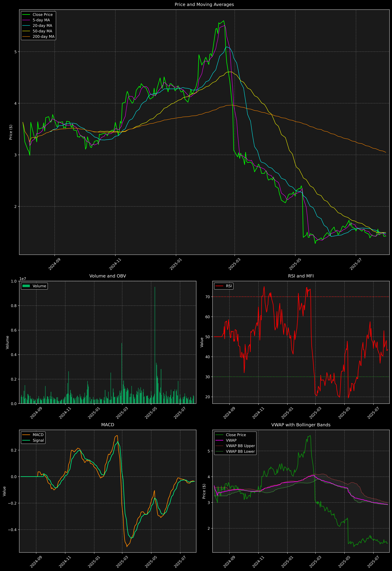Screen dimensions: 392x571
Task: Click the '70' tick on RSI chart
Action: [208, 297]
